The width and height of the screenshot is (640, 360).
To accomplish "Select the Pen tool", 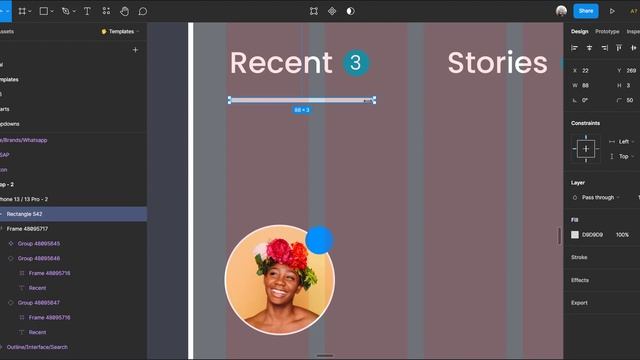I will tap(65, 11).
